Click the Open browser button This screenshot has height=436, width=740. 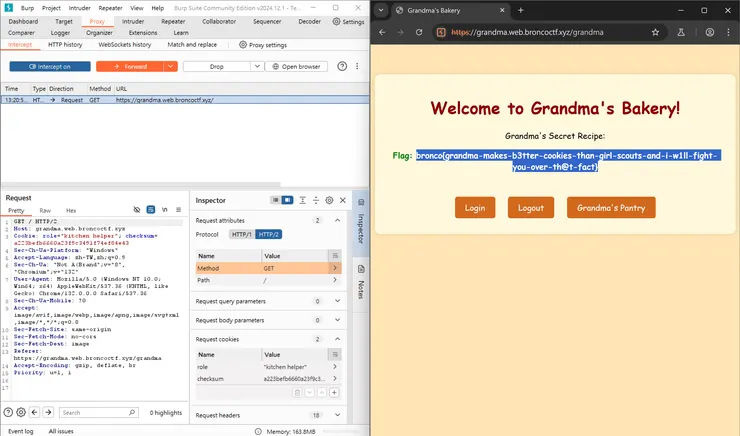[x=297, y=66]
